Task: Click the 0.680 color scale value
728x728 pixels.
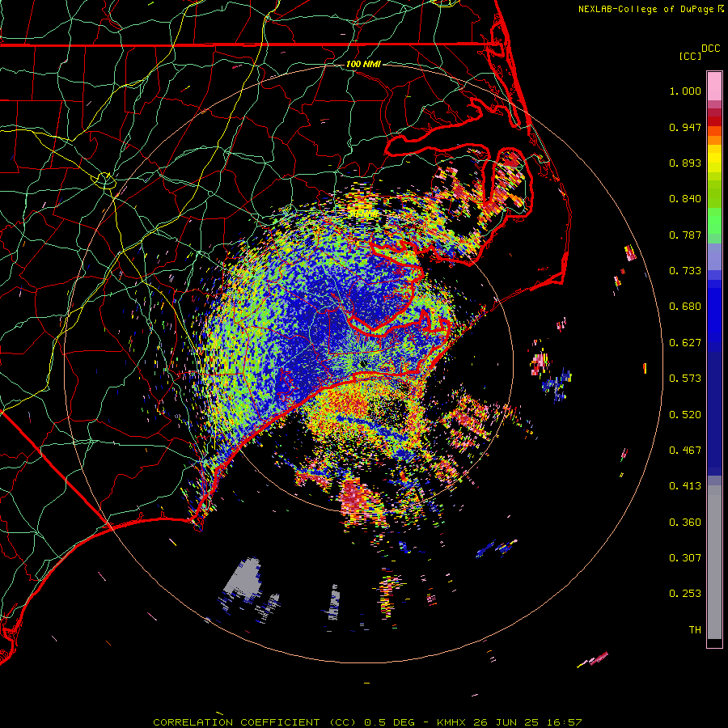Action: 685,307
